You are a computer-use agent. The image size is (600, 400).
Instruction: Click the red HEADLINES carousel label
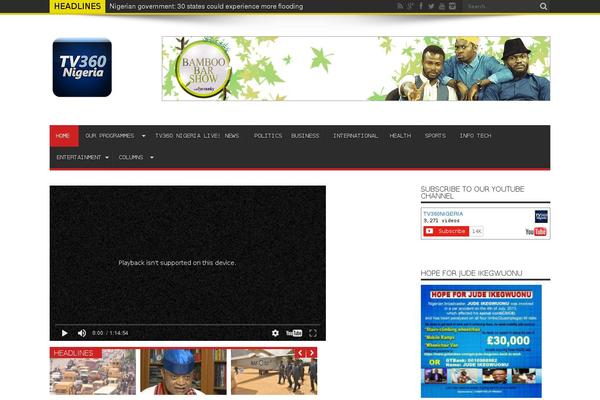pos(75,353)
